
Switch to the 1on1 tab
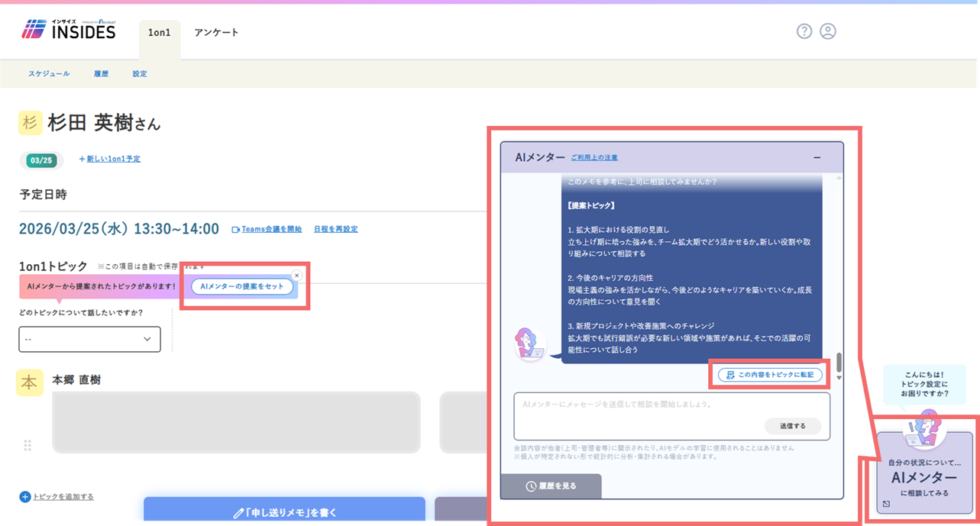click(x=160, y=33)
